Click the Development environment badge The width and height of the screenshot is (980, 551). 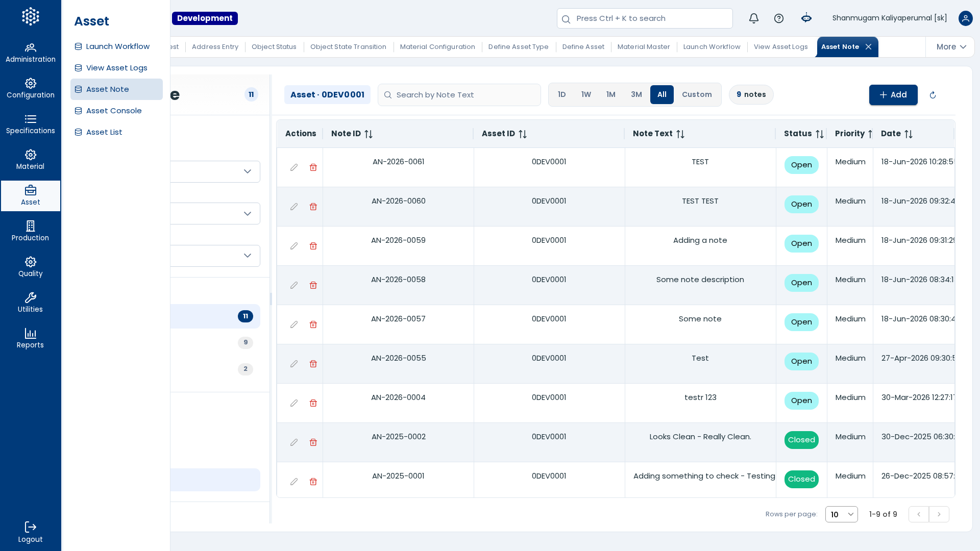click(205, 18)
